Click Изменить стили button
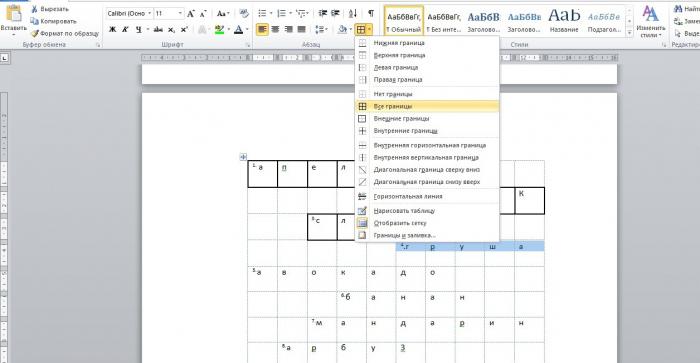Viewport: 700px width, 363px height. 651,21
